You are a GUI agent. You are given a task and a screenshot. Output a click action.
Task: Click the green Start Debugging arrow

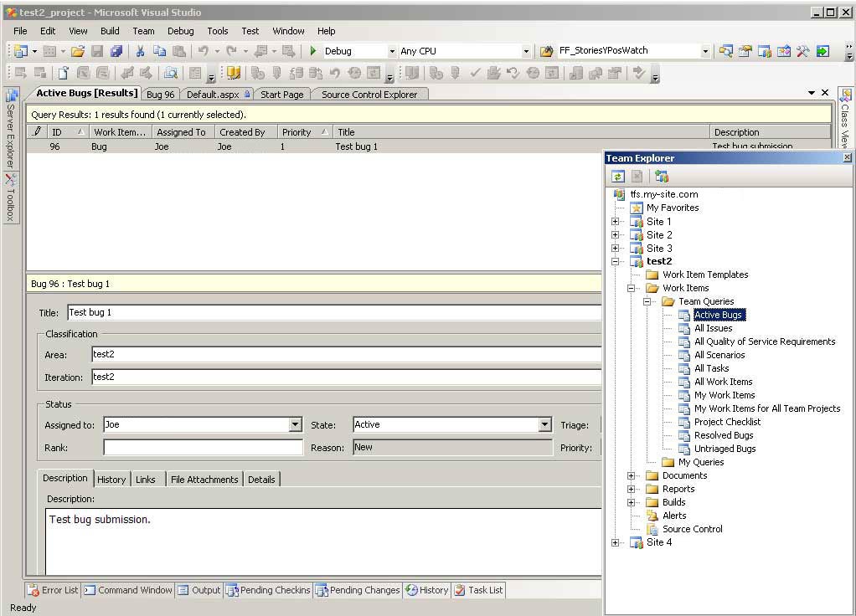(x=312, y=51)
